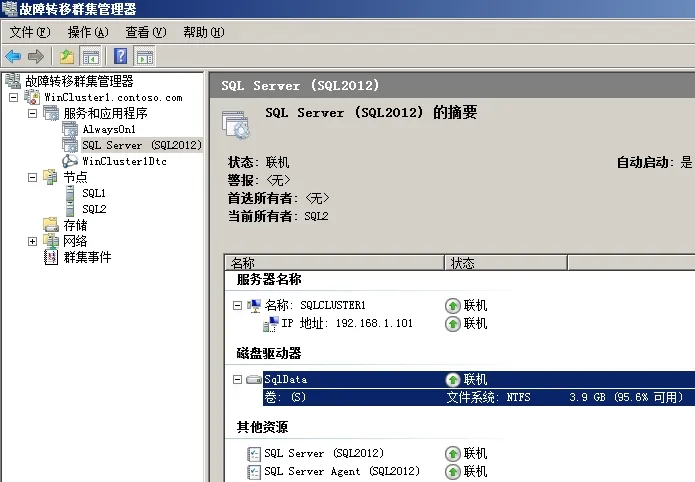This screenshot has width=695, height=482.
Task: Click the 群集事件 events icon
Action: coord(51,257)
